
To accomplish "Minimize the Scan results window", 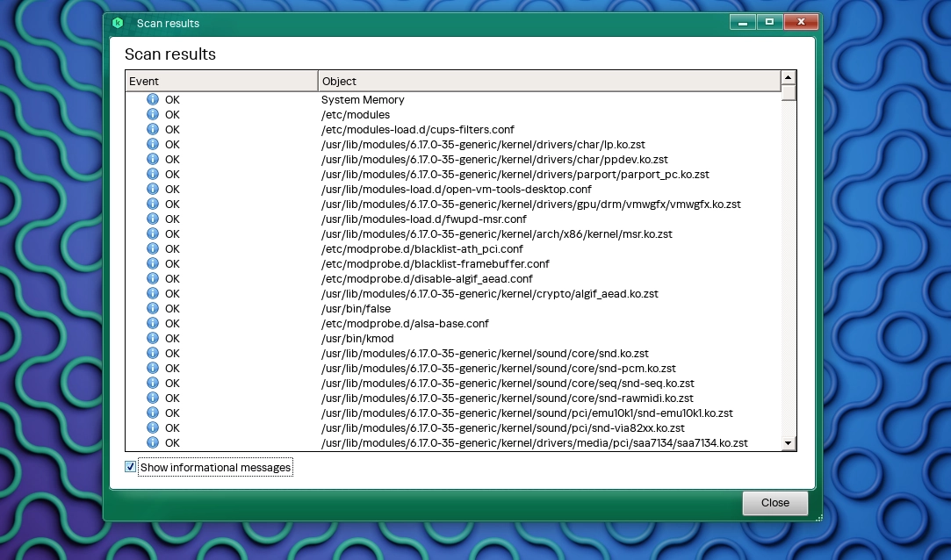I will [x=743, y=23].
